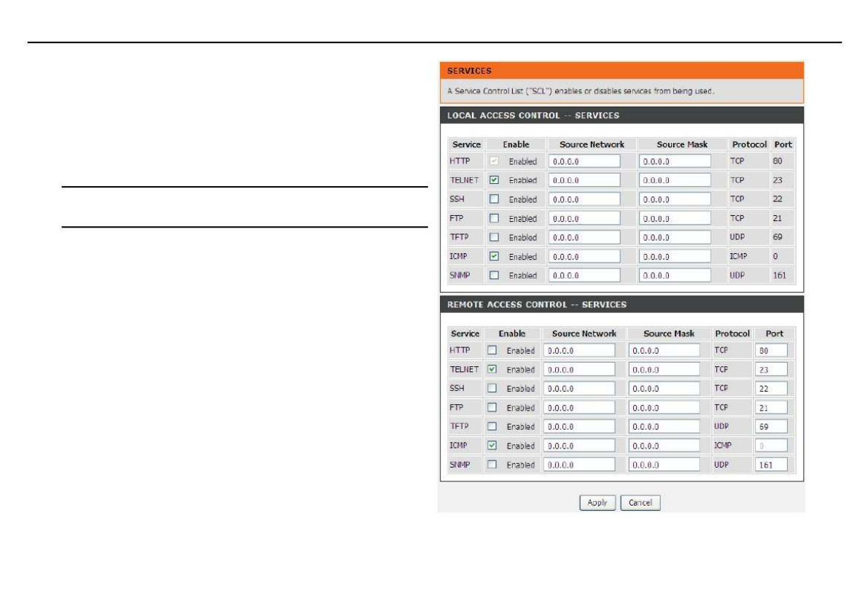Image resolution: width=868 pixels, height=615 pixels.
Task: Click local table Source Network column header
Action: (592, 144)
